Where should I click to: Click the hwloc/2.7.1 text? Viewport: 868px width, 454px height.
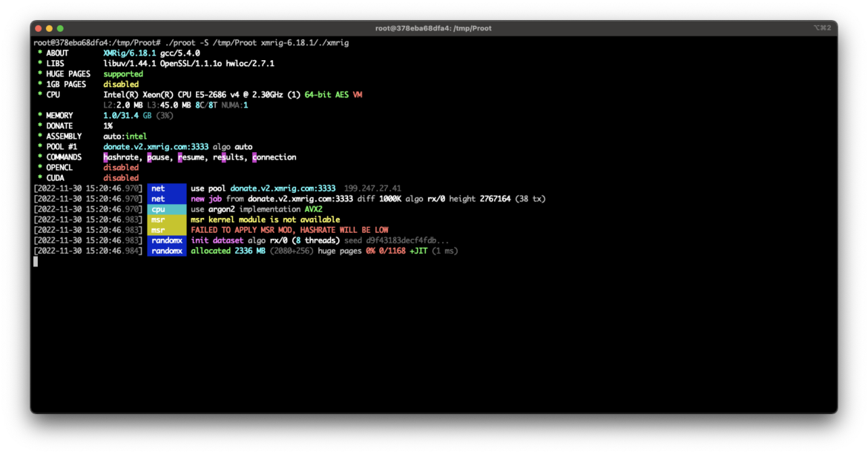pos(250,64)
